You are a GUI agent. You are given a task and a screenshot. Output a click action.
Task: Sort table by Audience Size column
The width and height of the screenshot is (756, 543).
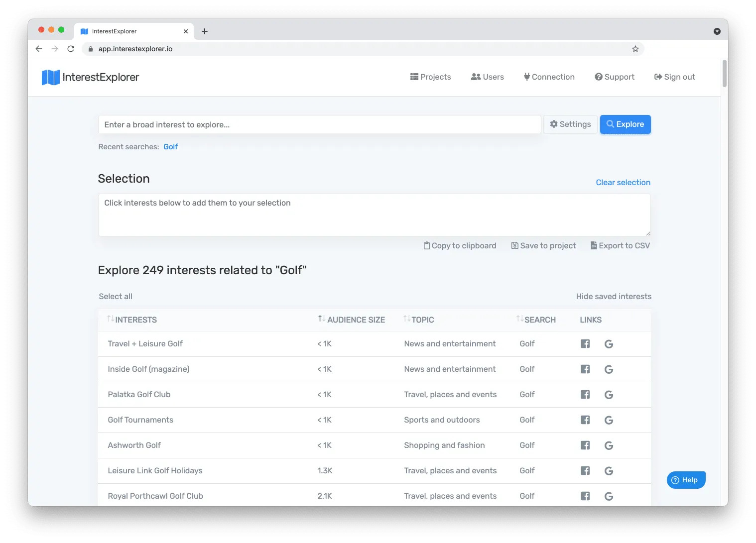(x=352, y=320)
